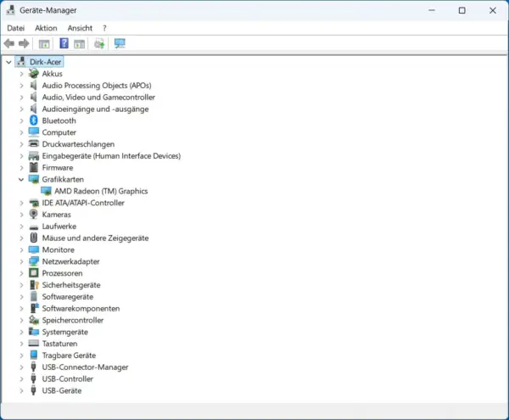This screenshot has width=509, height=420.
Task: Expand the Bluetooth category arrow
Action: coord(21,120)
